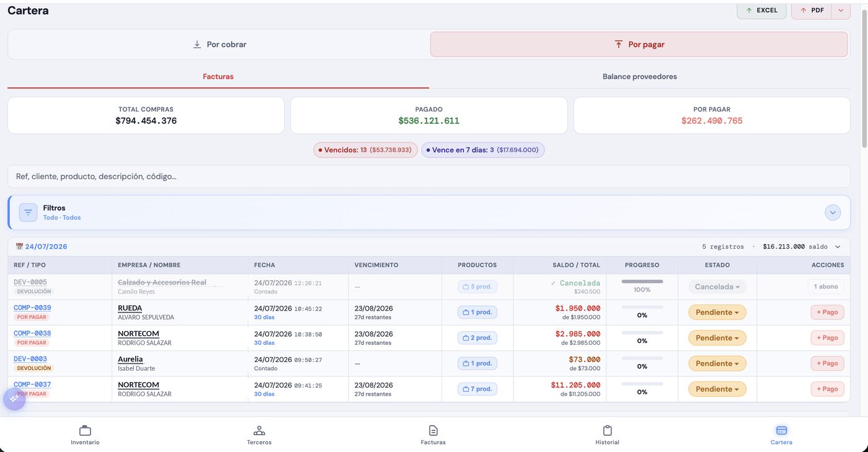This screenshot has width=868, height=452.
Task: Open the 5 prod. badge for DEV-0005
Action: click(477, 287)
